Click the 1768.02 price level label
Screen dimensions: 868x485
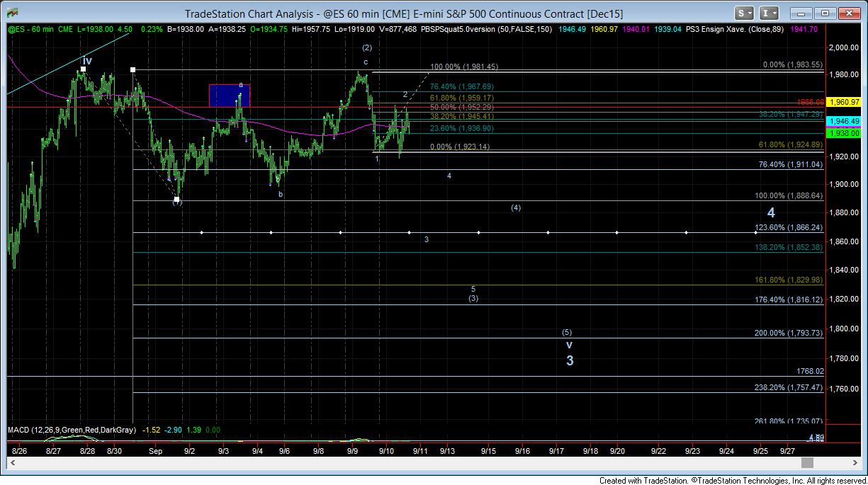pos(810,371)
